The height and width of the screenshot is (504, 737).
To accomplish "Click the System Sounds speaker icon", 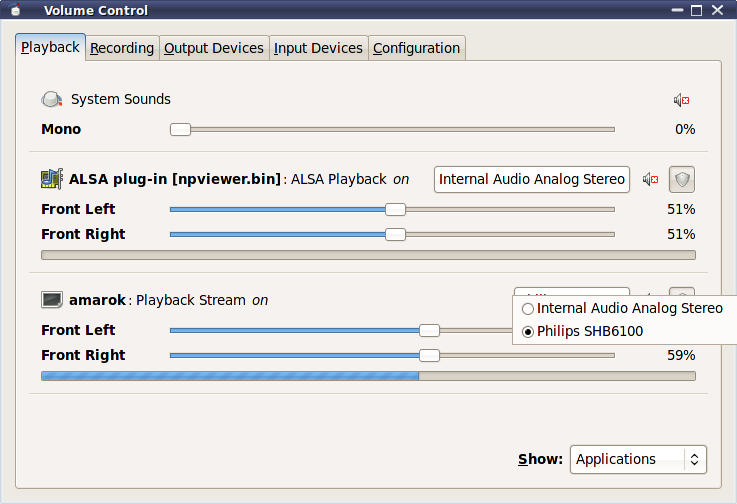I will click(52, 100).
